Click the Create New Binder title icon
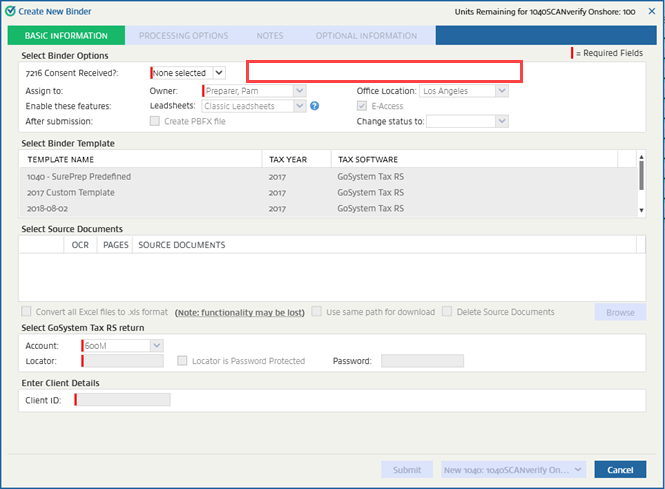Viewport: 665px width, 489px height. 10,10
